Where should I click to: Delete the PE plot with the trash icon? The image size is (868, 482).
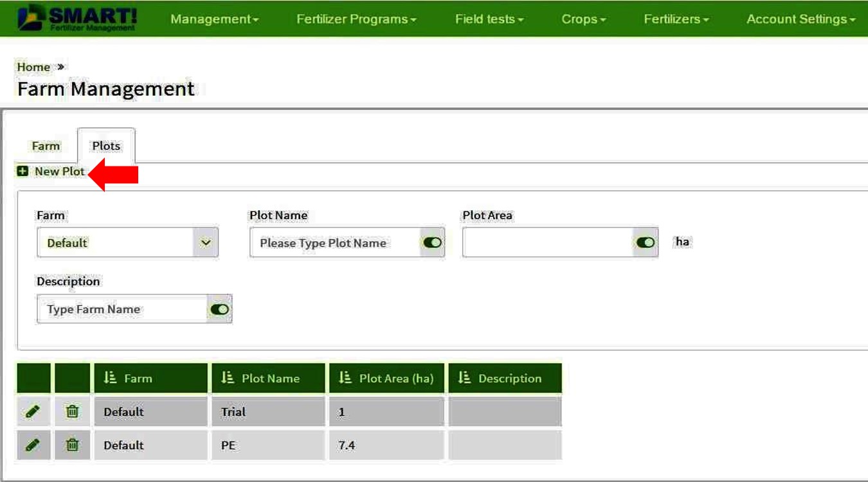coord(72,445)
